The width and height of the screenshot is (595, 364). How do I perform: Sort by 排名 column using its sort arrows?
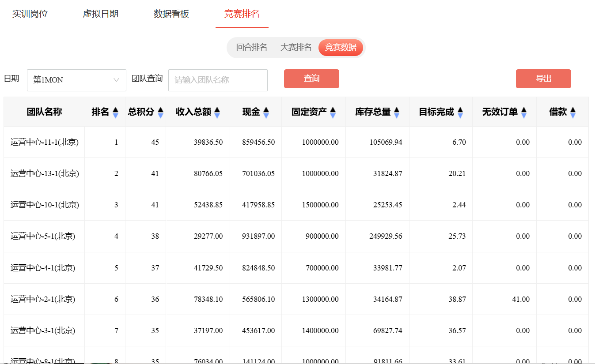(x=115, y=113)
